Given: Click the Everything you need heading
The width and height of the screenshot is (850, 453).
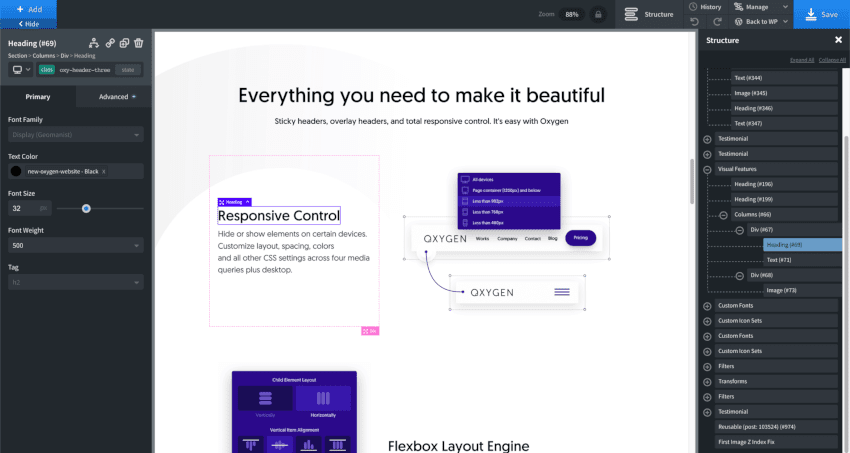Looking at the screenshot, I should 421,95.
